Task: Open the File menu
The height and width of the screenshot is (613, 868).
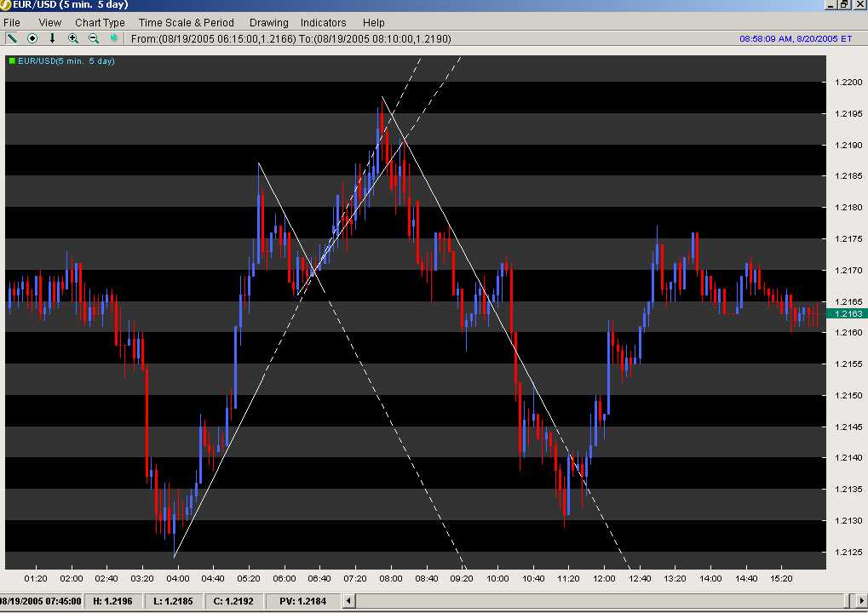Action: tap(12, 22)
